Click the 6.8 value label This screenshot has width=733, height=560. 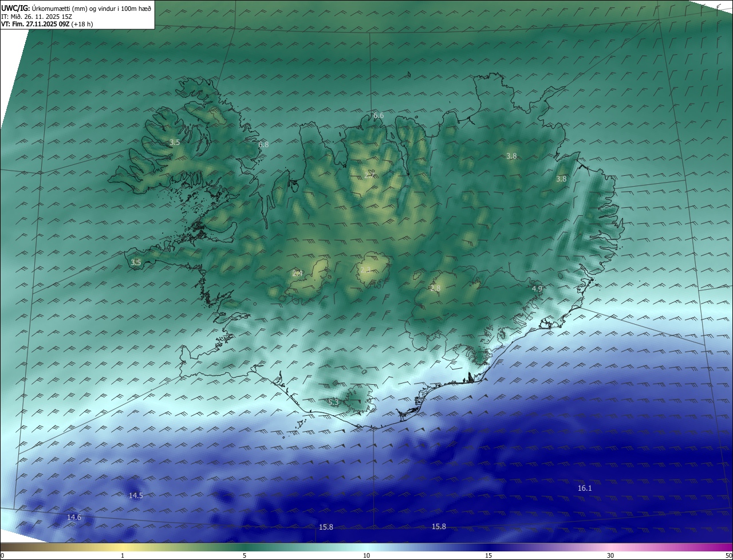click(x=263, y=145)
